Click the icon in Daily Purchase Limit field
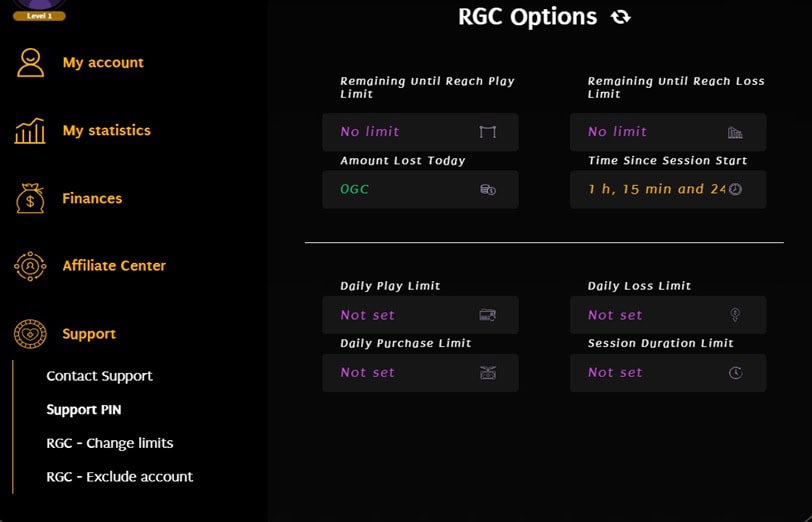 click(x=488, y=373)
